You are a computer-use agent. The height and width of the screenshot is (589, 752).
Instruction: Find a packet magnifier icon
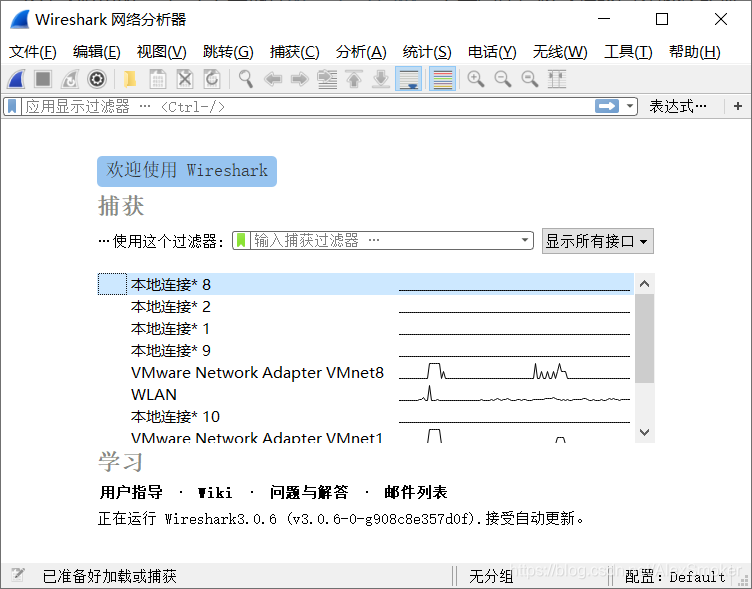point(246,79)
